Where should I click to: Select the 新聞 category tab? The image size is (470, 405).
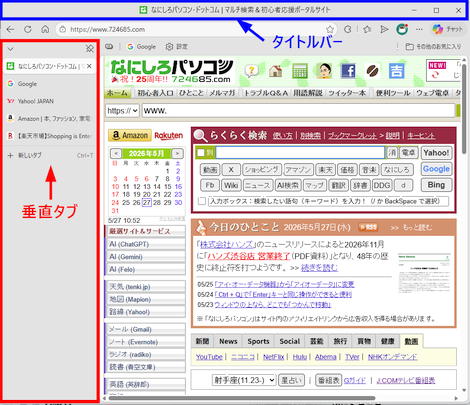[x=203, y=341]
